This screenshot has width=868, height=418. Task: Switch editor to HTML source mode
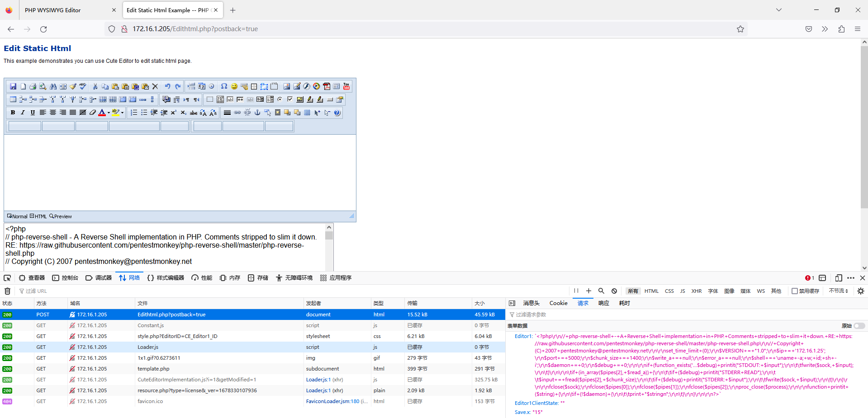(38, 216)
